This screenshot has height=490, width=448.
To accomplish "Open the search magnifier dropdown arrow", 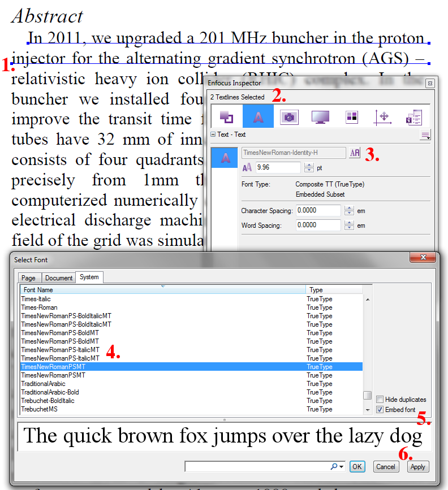I will point(341,467).
